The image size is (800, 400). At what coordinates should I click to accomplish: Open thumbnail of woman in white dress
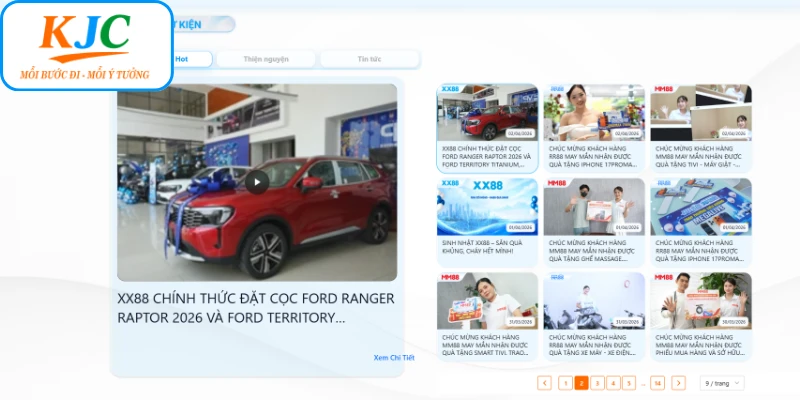point(594,113)
